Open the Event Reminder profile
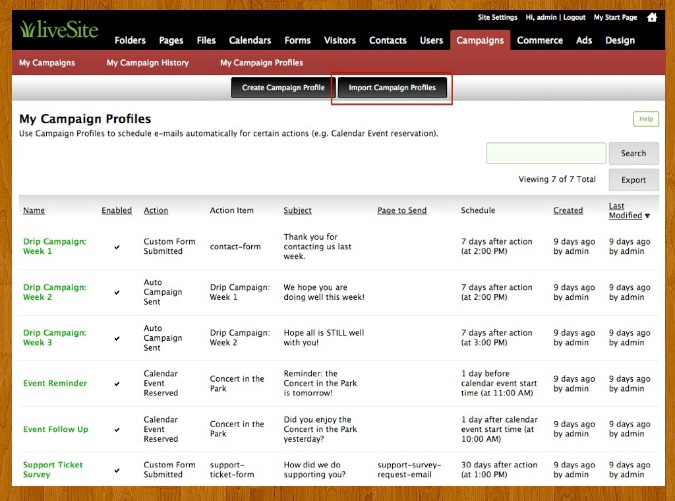Screen dimensions: 675x501 coord(55,383)
